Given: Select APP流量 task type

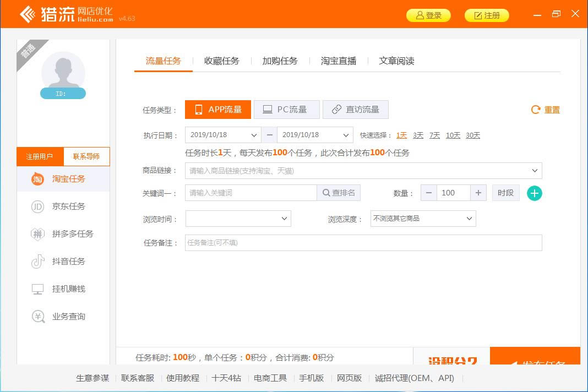Looking at the screenshot, I should pyautogui.click(x=218, y=110).
